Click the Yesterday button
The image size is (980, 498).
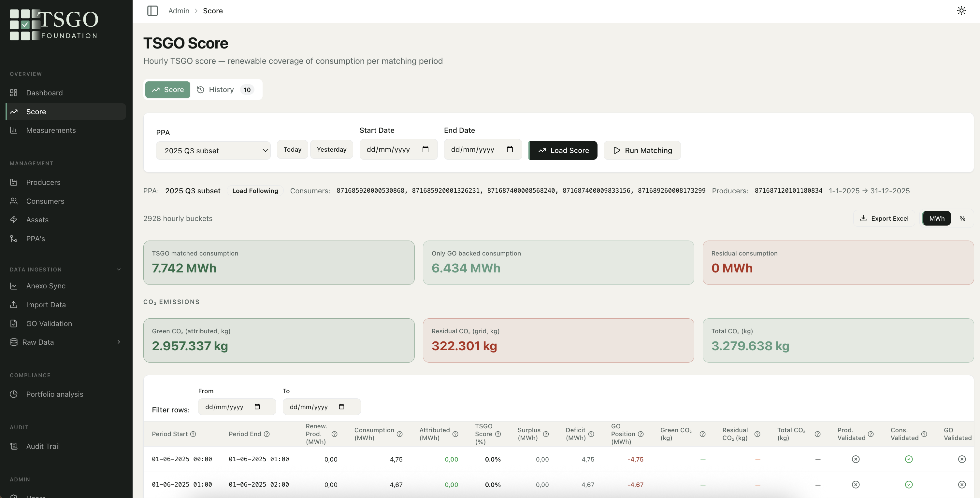(x=332, y=149)
